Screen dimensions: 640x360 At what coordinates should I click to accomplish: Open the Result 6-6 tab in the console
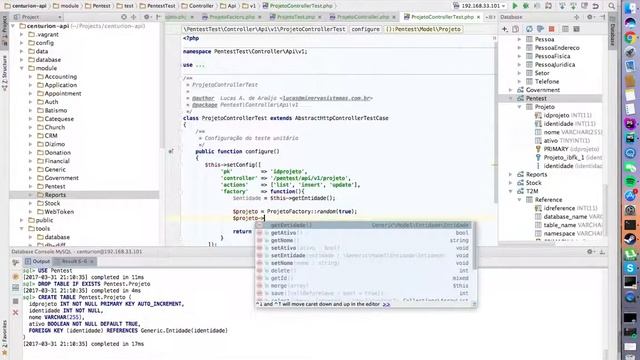point(74,261)
